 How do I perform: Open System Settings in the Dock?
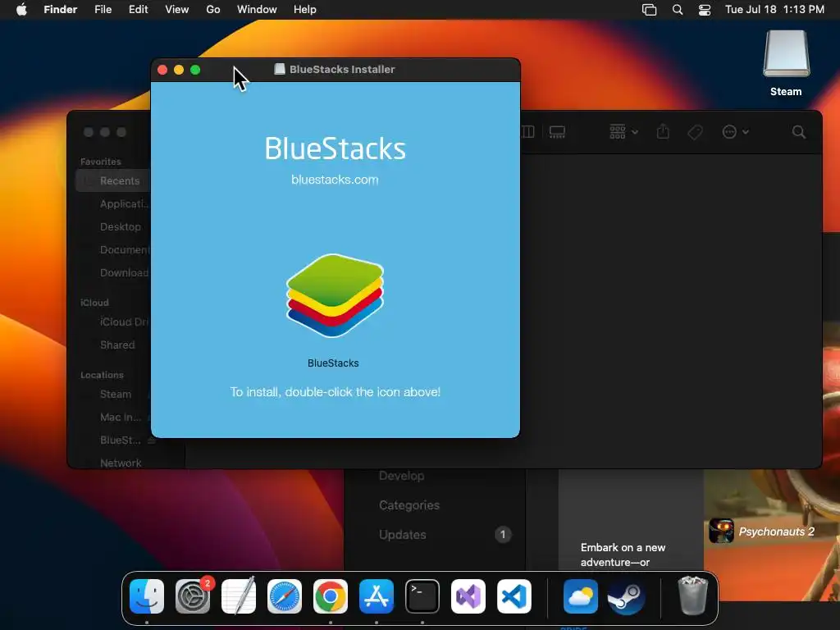tap(193, 596)
